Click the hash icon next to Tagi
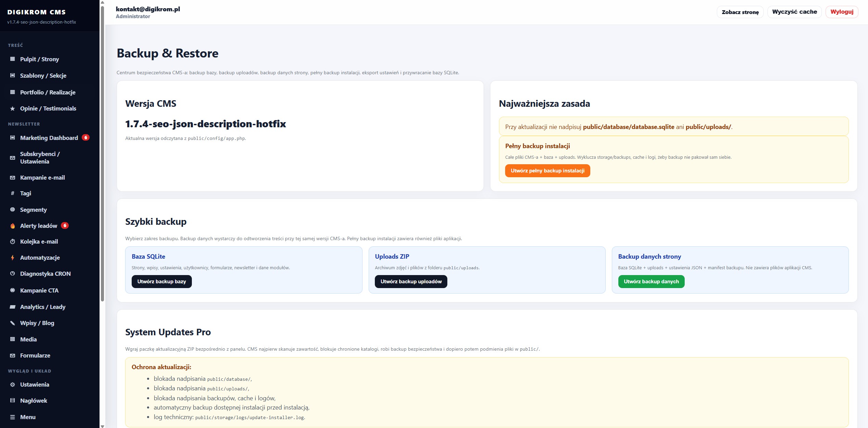868x428 pixels. [13, 193]
